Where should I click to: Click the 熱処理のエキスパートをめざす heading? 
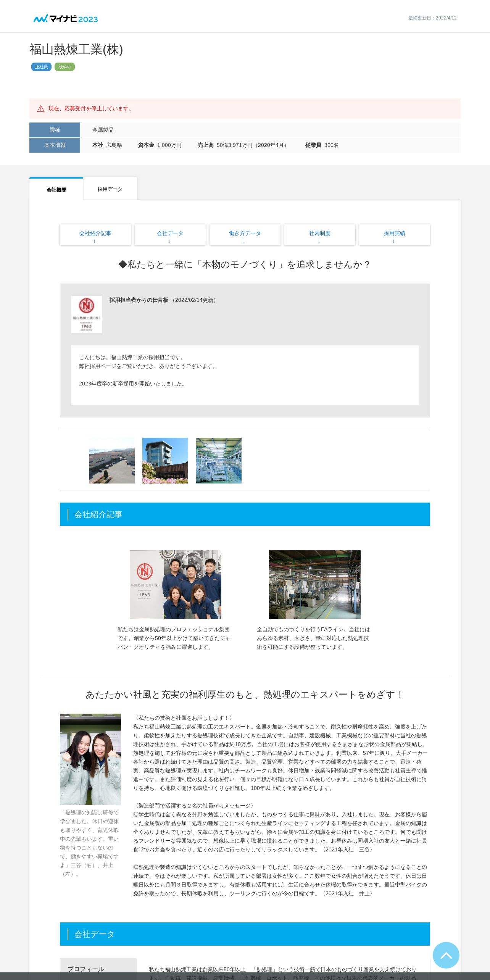(245, 695)
